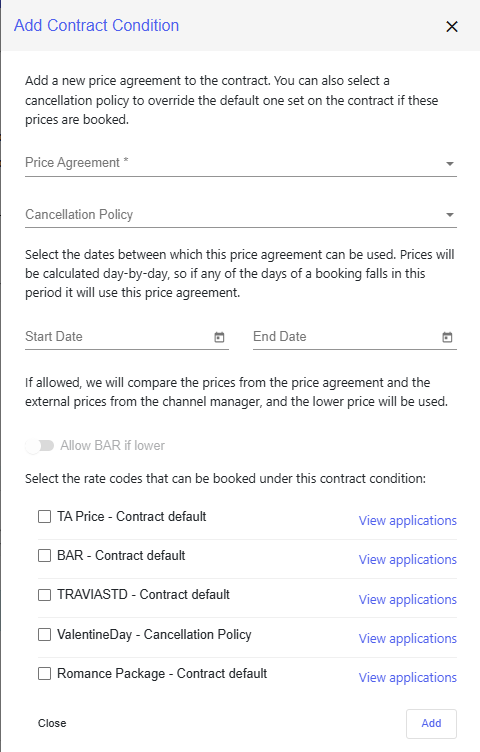Open the Start Date calendar picker icon
This screenshot has height=752, width=480.
coord(219,337)
